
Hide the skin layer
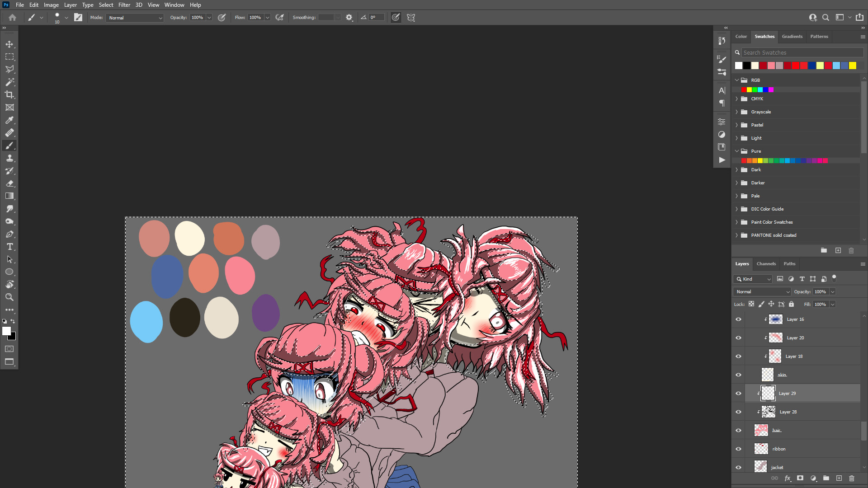click(x=738, y=375)
